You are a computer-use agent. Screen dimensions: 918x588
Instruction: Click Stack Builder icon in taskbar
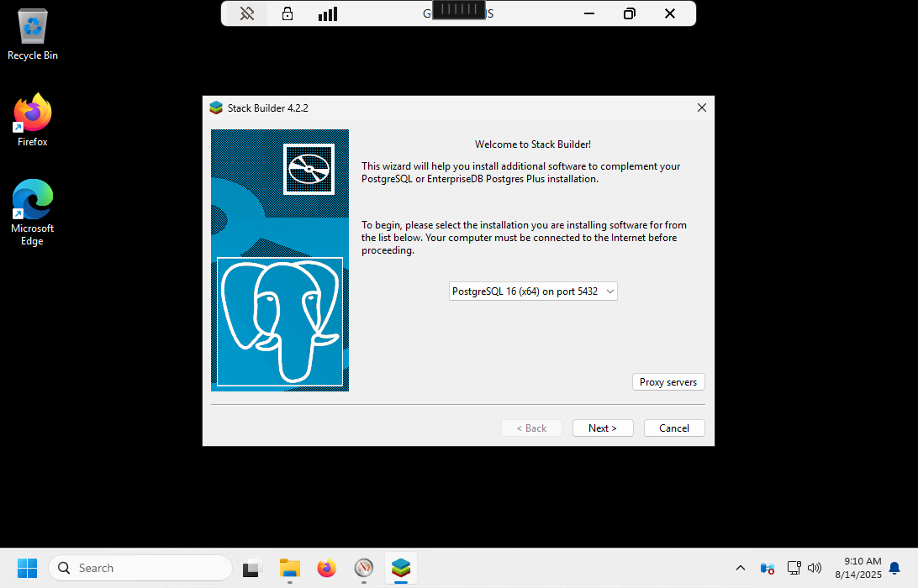(401, 569)
